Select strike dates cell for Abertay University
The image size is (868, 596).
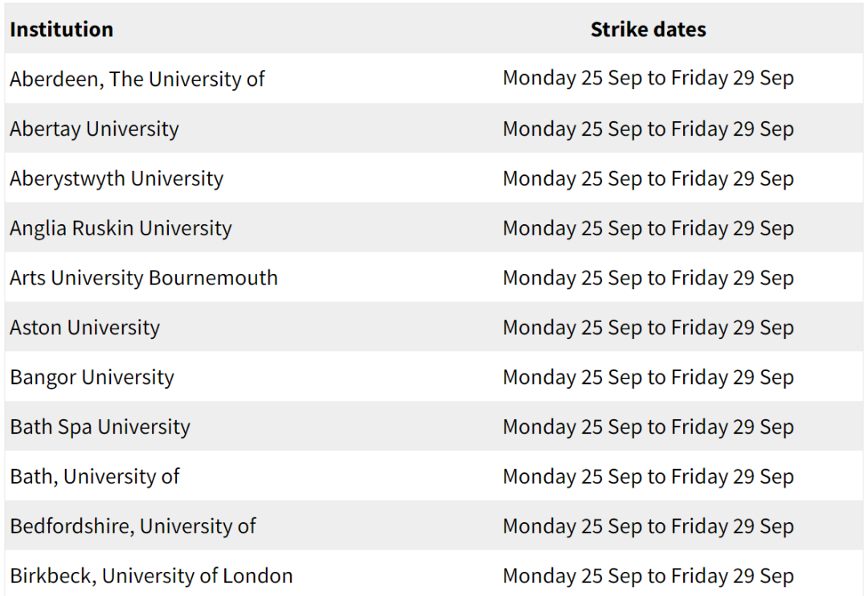point(649,129)
